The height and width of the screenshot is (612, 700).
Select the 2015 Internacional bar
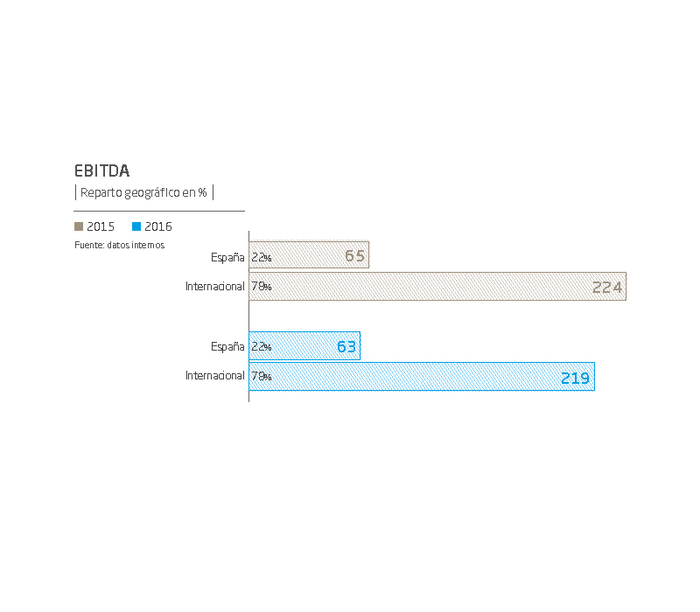[437, 287]
